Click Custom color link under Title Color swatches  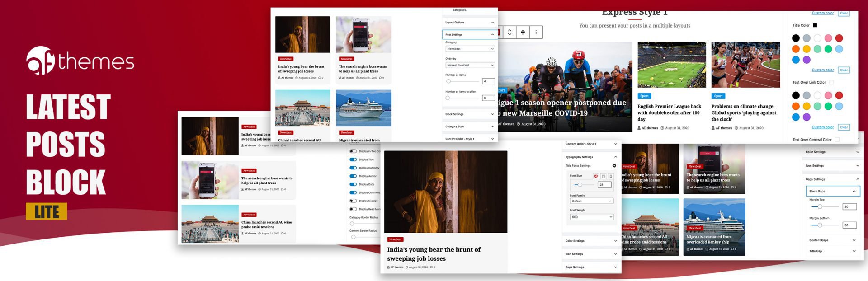pyautogui.click(x=822, y=70)
